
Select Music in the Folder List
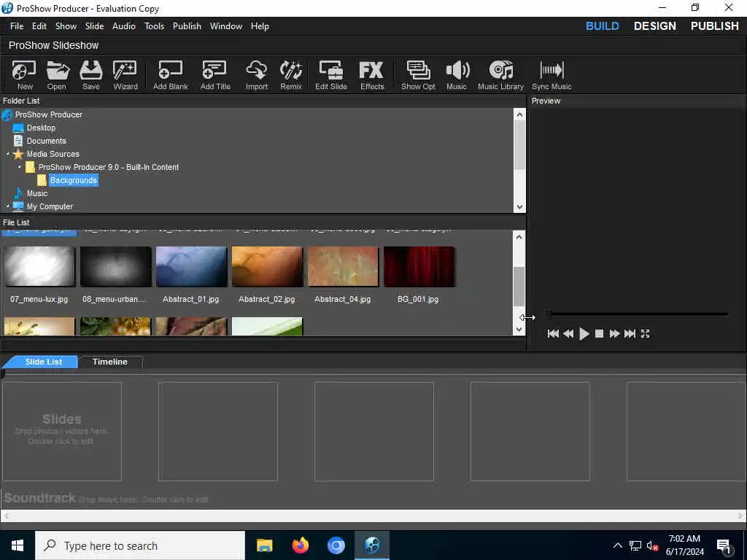coord(36,193)
